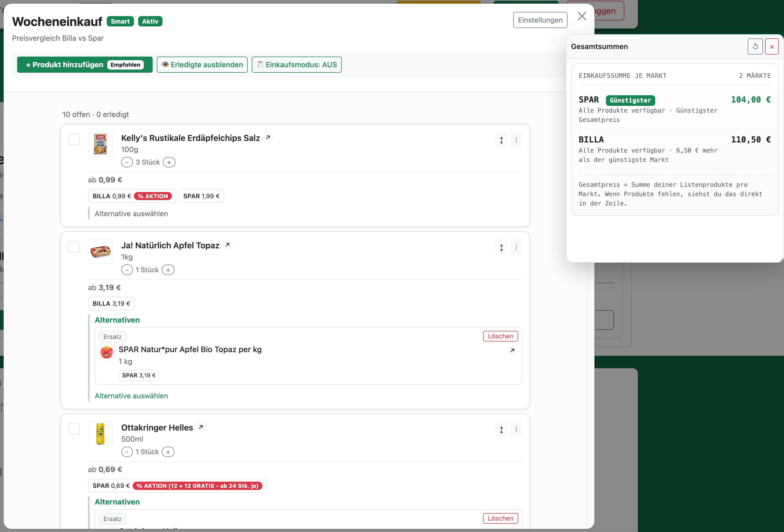
Task: Click reorder arrows for Kelly's Erdäpfelchips
Action: 501,140
